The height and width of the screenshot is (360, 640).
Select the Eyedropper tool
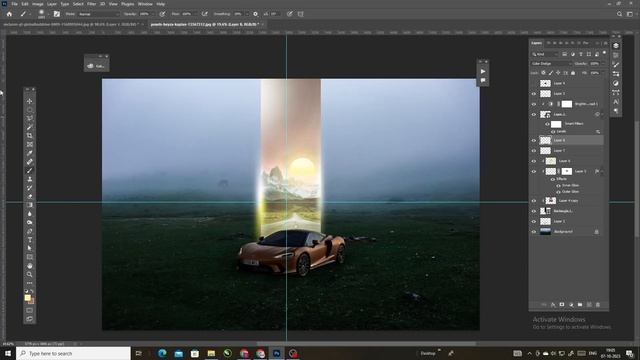click(x=29, y=153)
